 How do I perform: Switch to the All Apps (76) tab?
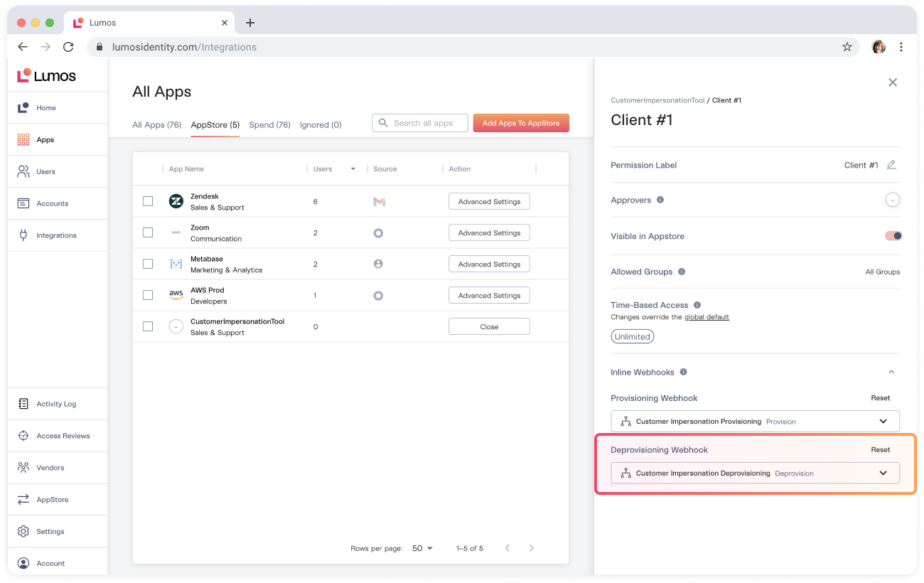coord(157,125)
